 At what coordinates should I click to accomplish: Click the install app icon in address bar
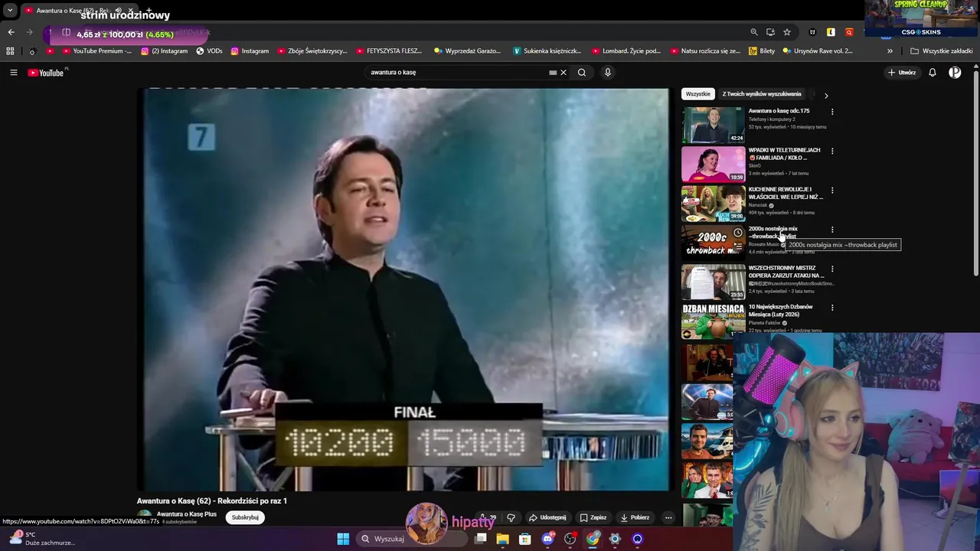click(x=770, y=32)
